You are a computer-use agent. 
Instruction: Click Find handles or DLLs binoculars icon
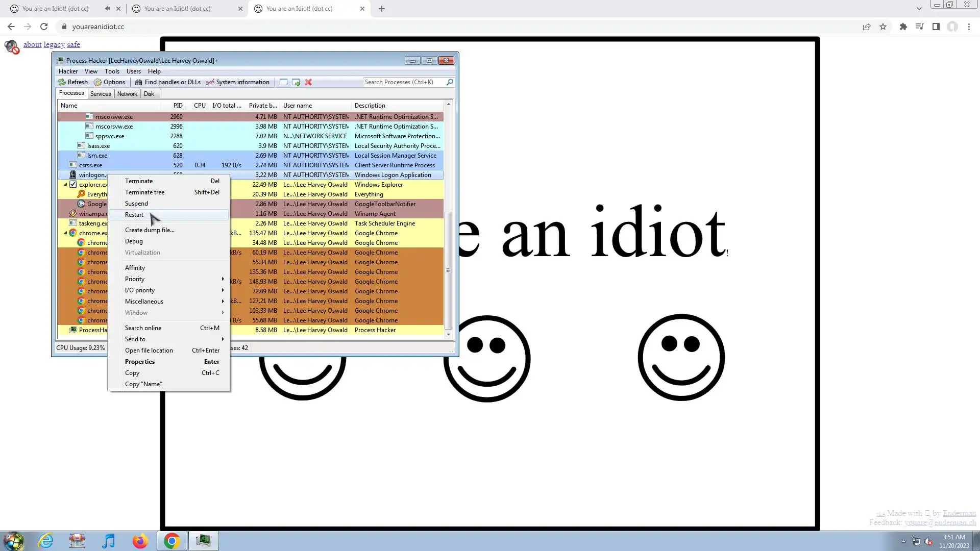tap(138, 82)
